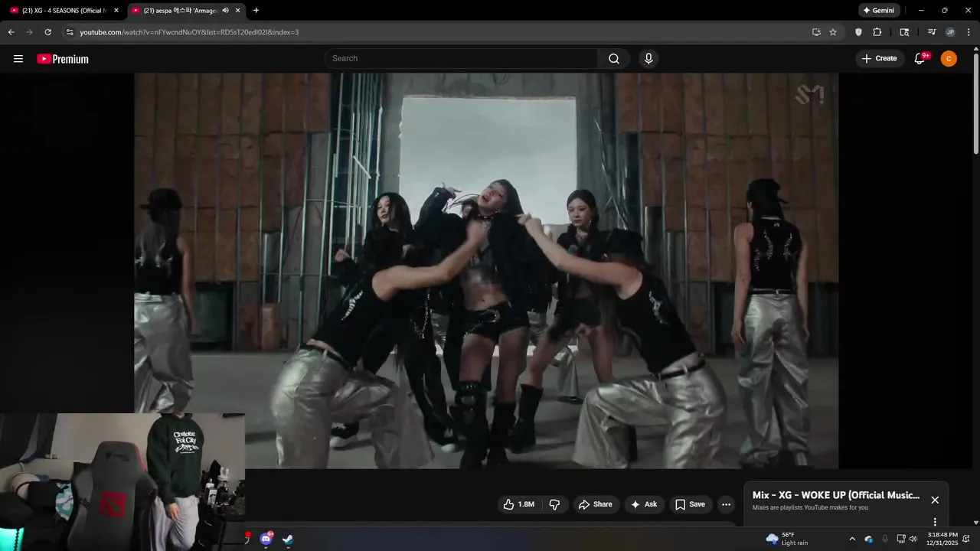Open the Extensions puzzle icon
Screen dimensions: 980x551
point(877,32)
